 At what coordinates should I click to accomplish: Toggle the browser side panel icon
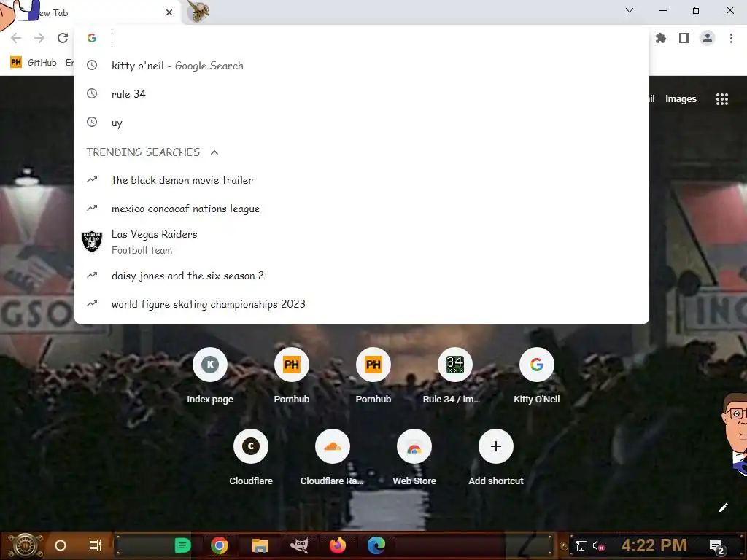pos(684,38)
